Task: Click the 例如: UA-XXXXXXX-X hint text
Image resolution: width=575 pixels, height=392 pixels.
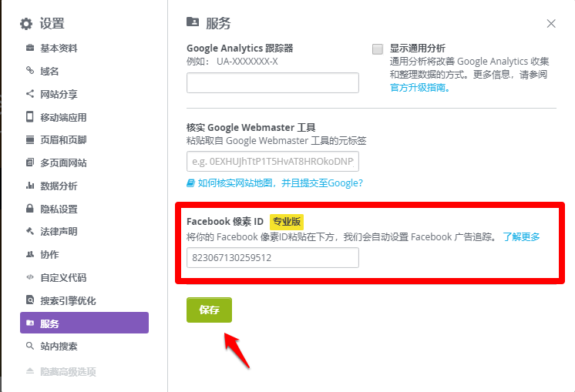Action: click(x=232, y=61)
